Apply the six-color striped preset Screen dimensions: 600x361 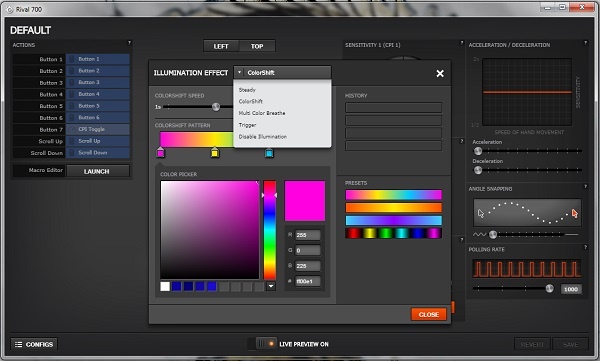393,233
